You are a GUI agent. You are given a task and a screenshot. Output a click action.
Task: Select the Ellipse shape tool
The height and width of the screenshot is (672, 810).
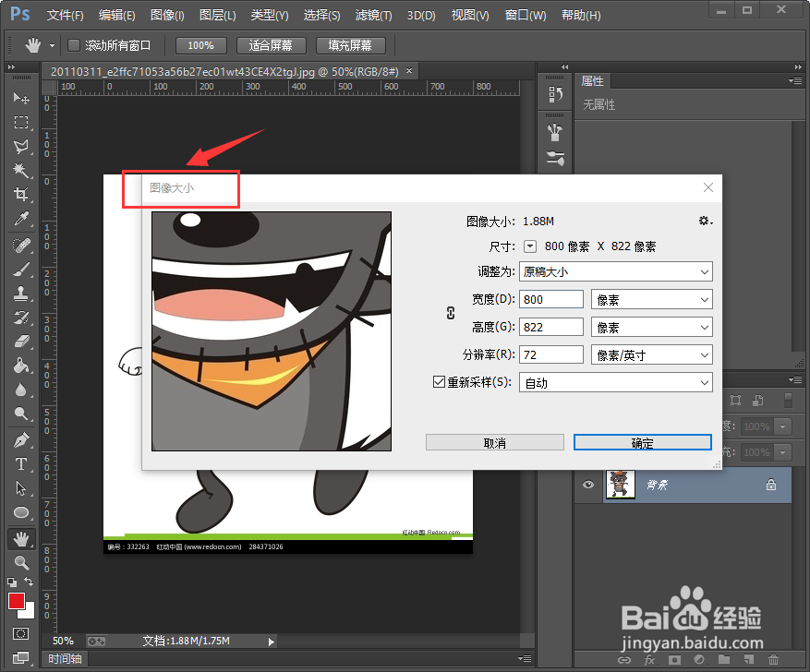pyautogui.click(x=21, y=512)
